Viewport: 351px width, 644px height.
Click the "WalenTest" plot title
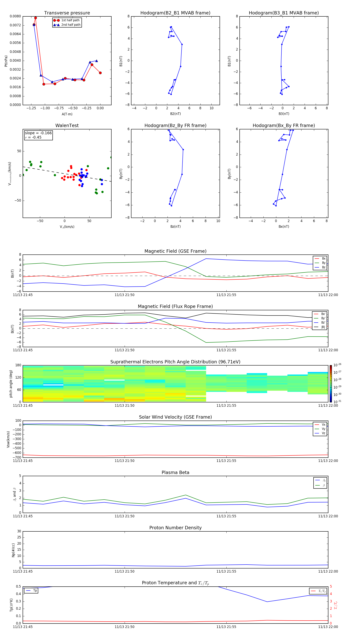(67, 125)
